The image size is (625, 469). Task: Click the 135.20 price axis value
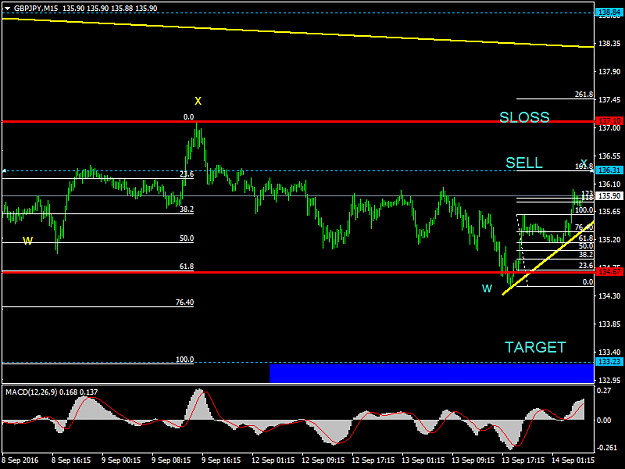point(609,240)
